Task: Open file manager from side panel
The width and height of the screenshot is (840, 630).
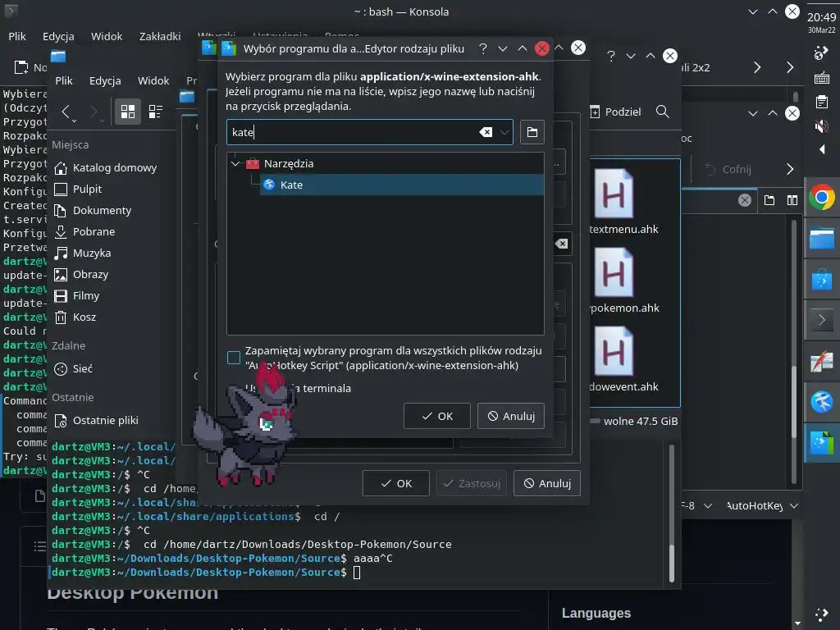Action: [x=822, y=239]
